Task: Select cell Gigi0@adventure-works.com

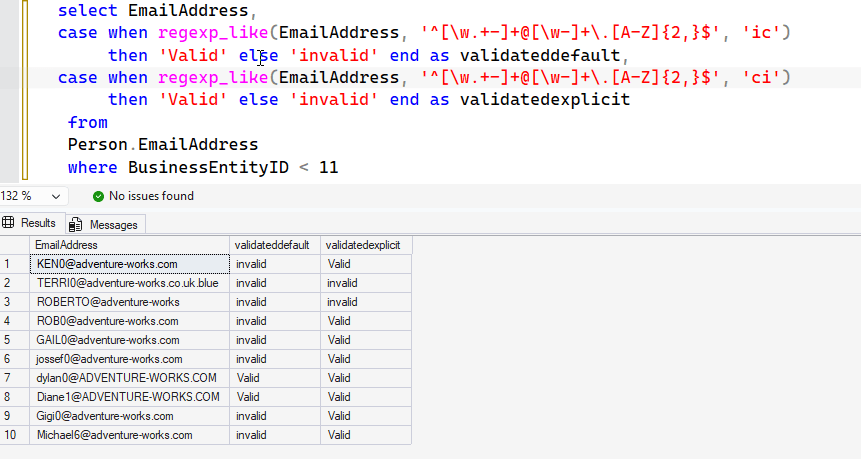Action: tap(130, 416)
